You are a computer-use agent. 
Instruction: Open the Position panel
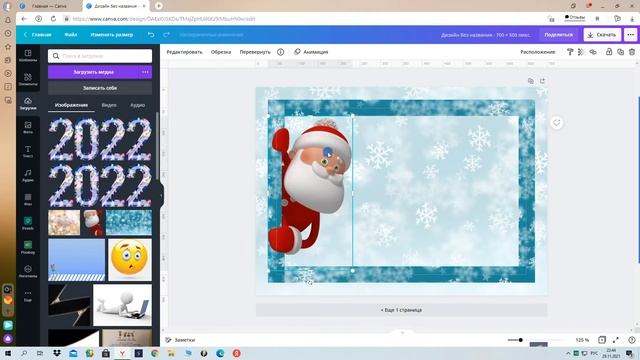[538, 52]
